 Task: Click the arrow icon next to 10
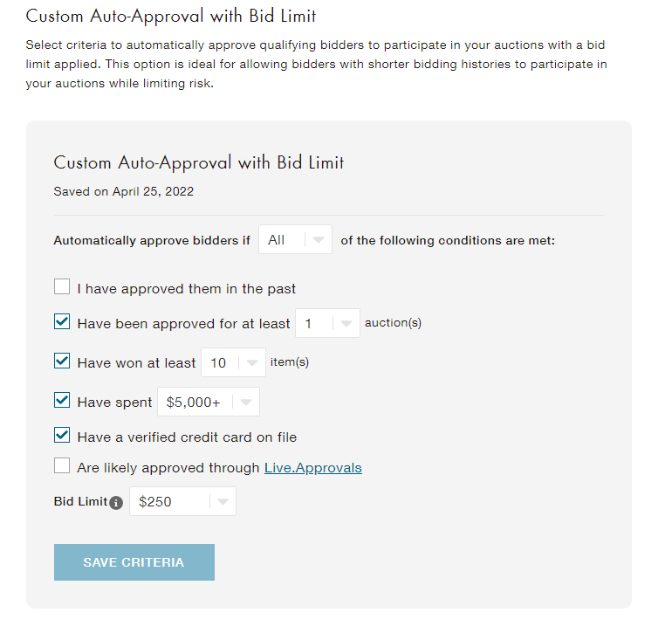(252, 362)
